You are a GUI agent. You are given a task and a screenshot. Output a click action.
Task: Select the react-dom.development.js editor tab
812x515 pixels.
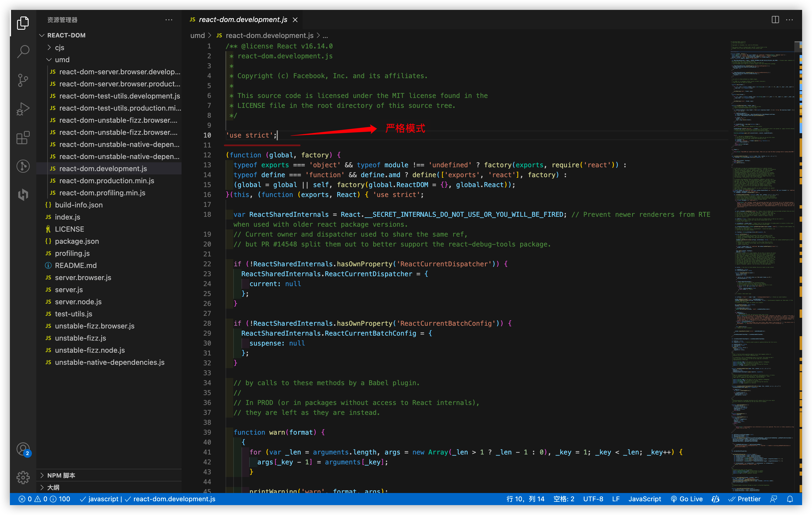point(243,20)
